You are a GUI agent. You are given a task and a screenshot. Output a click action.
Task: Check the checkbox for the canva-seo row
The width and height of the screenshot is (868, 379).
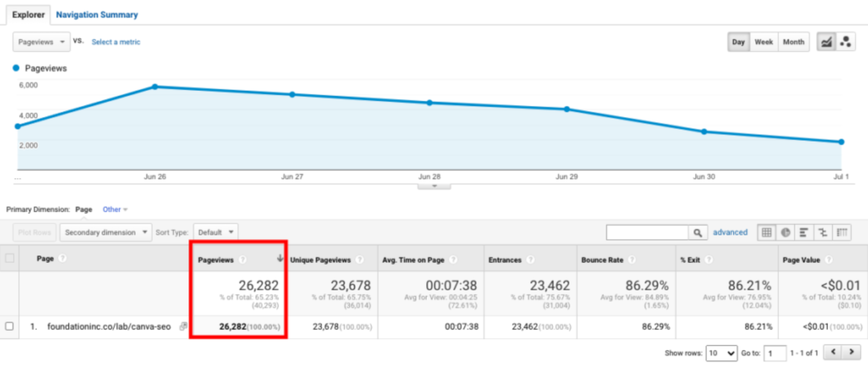[x=9, y=326]
